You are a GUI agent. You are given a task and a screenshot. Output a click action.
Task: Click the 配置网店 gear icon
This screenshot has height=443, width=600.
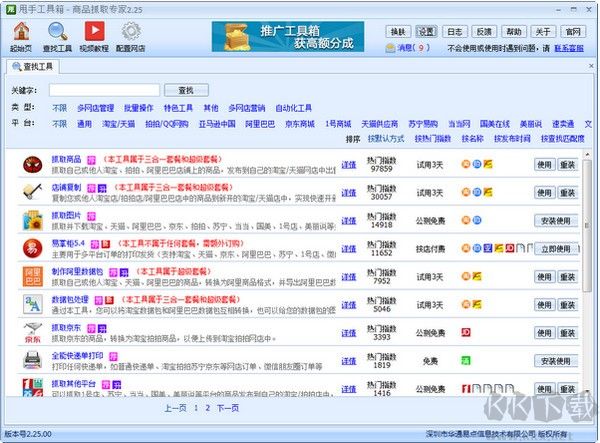[130, 34]
